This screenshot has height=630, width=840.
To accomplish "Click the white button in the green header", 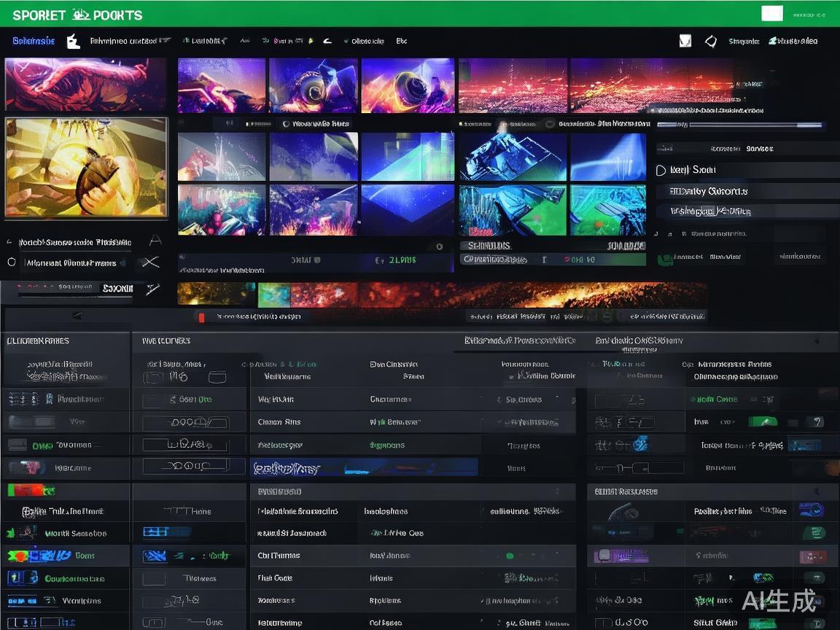I will (x=771, y=13).
